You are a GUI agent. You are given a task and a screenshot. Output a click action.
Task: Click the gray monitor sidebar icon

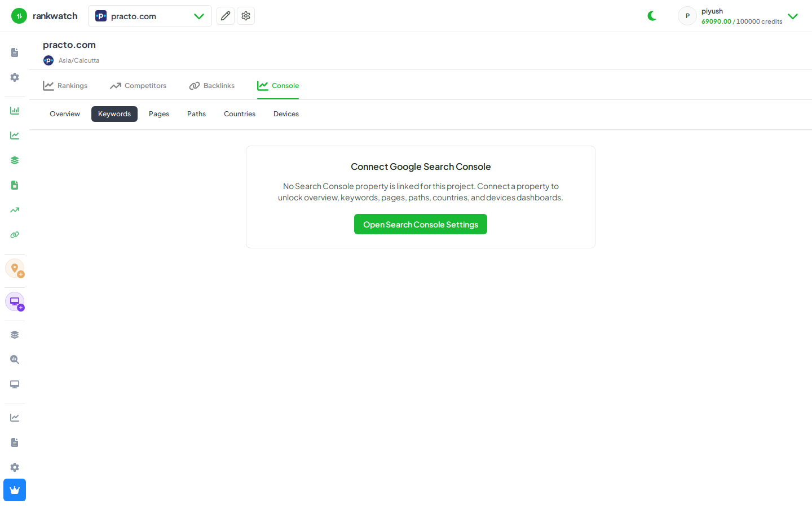pyautogui.click(x=15, y=384)
